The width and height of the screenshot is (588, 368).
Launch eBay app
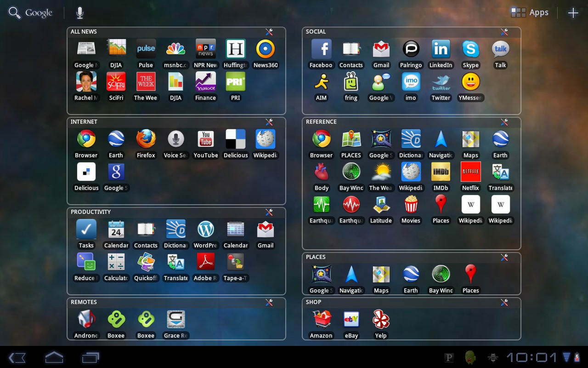click(351, 319)
